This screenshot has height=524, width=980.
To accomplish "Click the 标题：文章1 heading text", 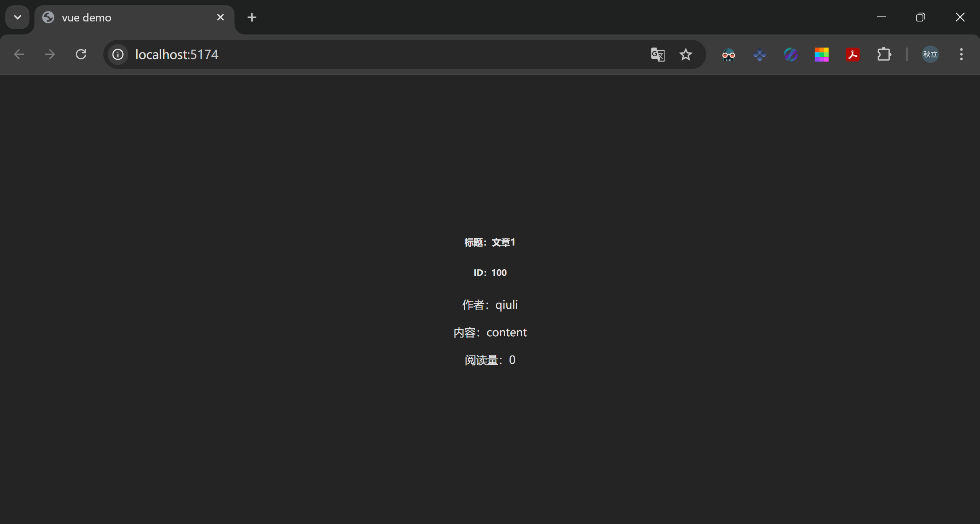I will [x=490, y=242].
